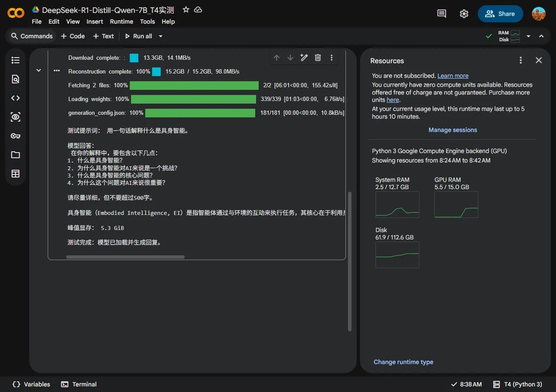Click the Disk usage graph

[397, 255]
